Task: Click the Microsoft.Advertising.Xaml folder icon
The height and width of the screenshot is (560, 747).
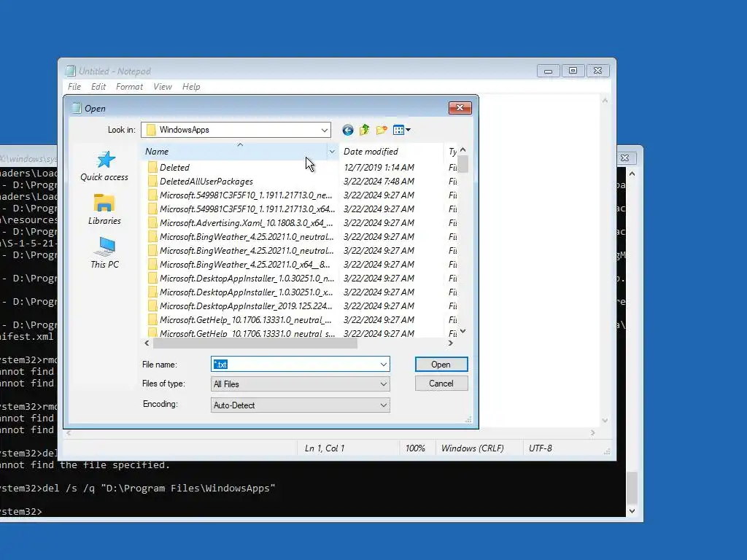Action: 152,222
